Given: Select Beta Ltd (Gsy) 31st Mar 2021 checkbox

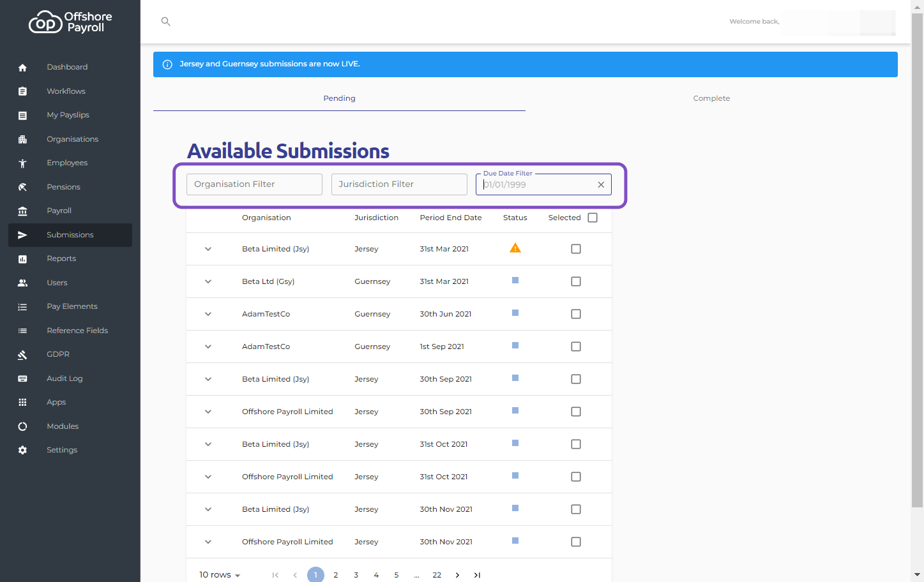Looking at the screenshot, I should tap(576, 281).
